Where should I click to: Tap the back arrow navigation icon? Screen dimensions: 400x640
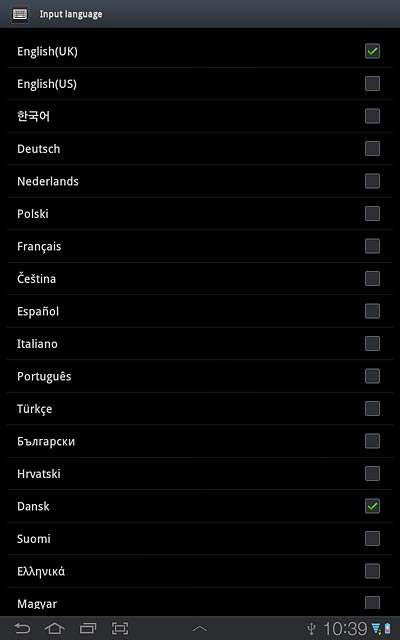click(x=22, y=628)
